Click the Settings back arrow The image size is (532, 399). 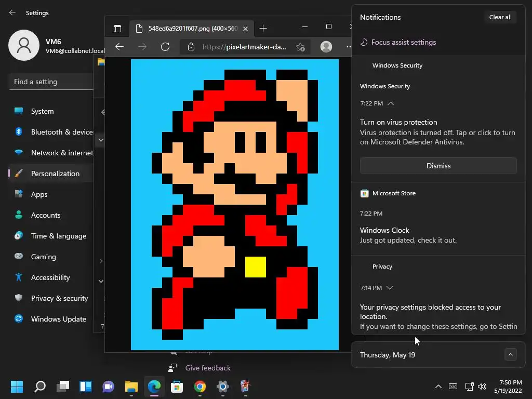pyautogui.click(x=12, y=12)
